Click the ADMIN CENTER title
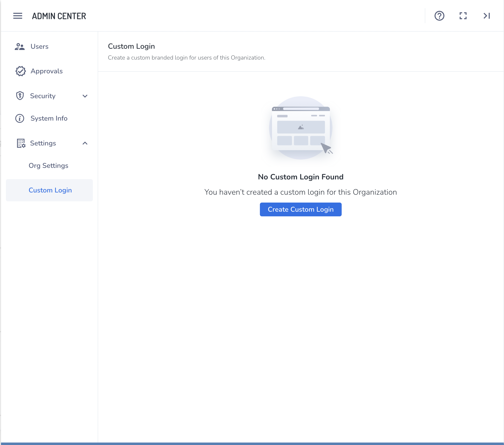Screen dimensions: 504x445 pyautogui.click(x=59, y=16)
